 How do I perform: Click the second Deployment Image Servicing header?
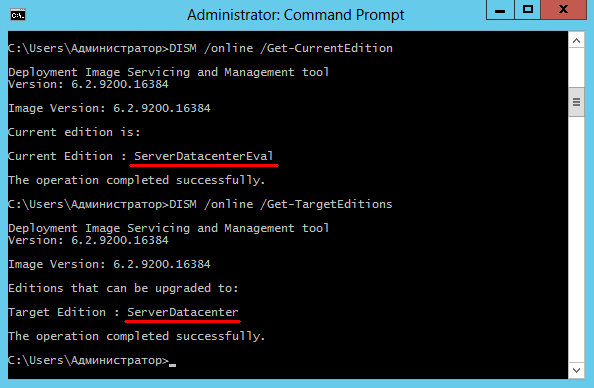[169, 228]
